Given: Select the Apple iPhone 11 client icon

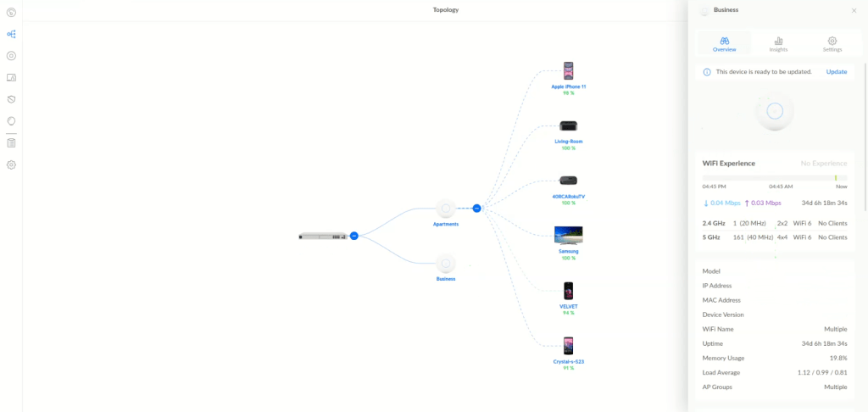Looking at the screenshot, I should pos(569,70).
